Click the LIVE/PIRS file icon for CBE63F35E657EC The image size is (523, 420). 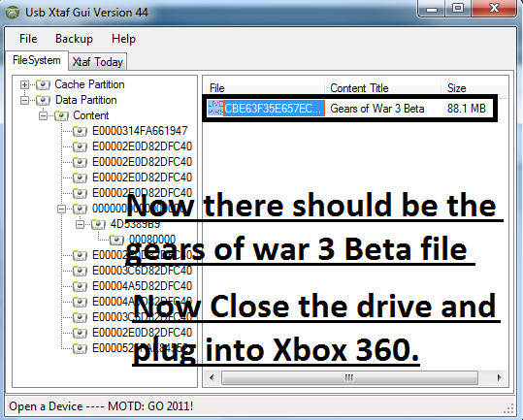(215, 109)
